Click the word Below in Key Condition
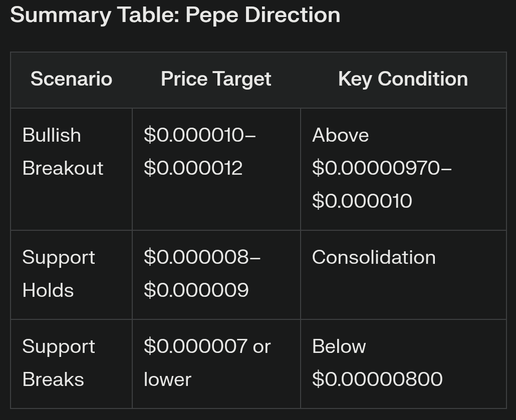 pos(339,346)
